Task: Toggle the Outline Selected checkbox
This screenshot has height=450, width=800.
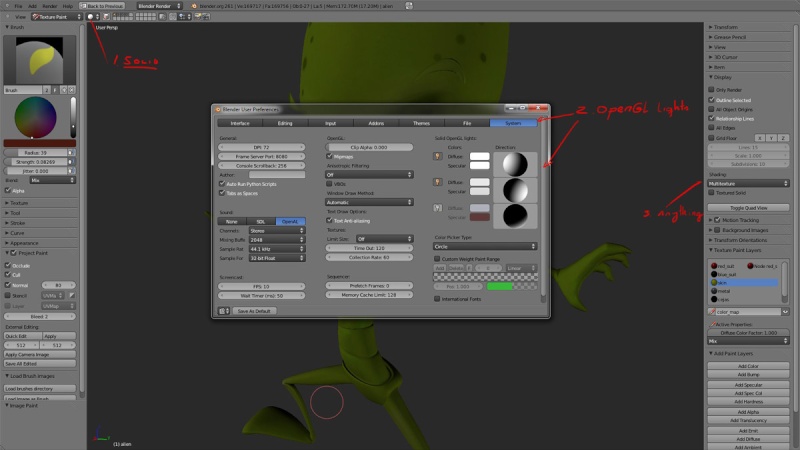Action: [711, 99]
